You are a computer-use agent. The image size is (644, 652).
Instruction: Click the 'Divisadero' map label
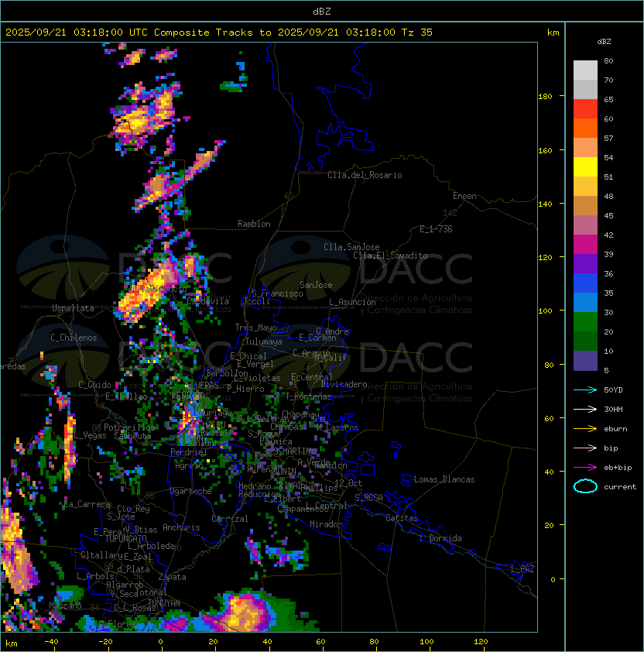pos(344,384)
